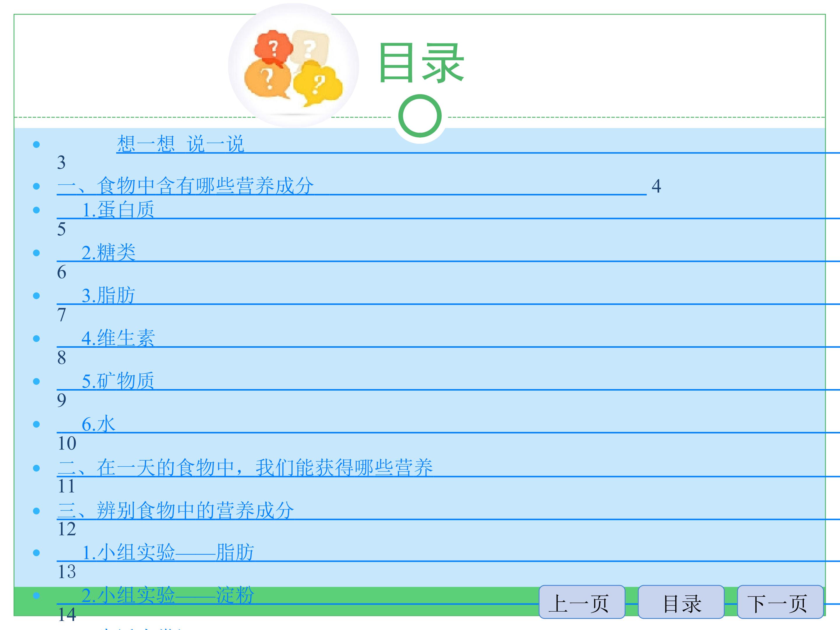Open the 5.矿物质 link
The width and height of the screenshot is (840, 630).
pyautogui.click(x=118, y=381)
